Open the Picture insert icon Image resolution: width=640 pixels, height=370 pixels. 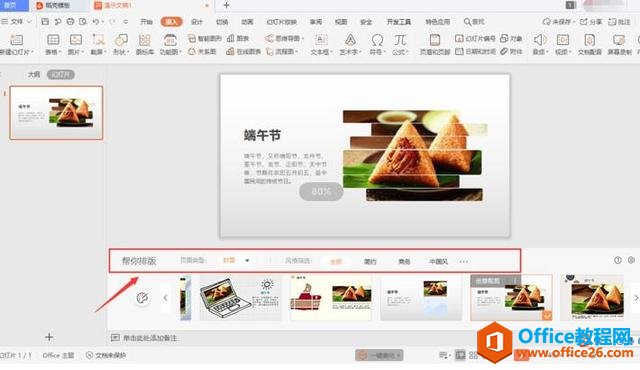[x=76, y=40]
